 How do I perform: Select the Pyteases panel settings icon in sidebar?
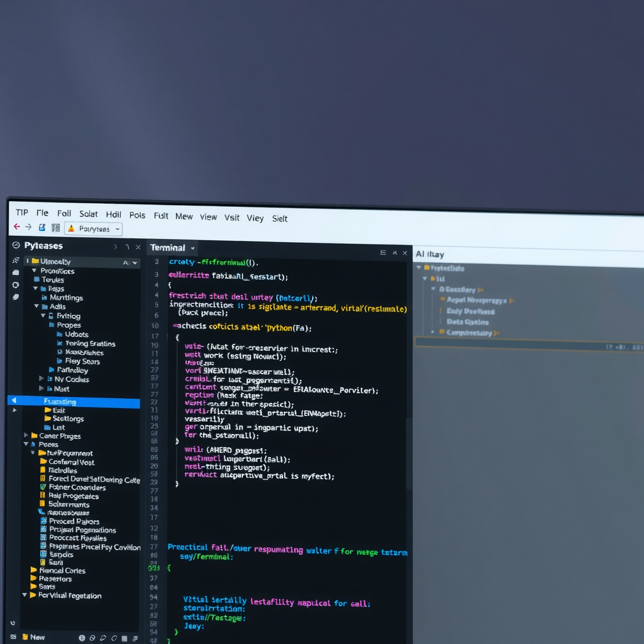coord(16,245)
